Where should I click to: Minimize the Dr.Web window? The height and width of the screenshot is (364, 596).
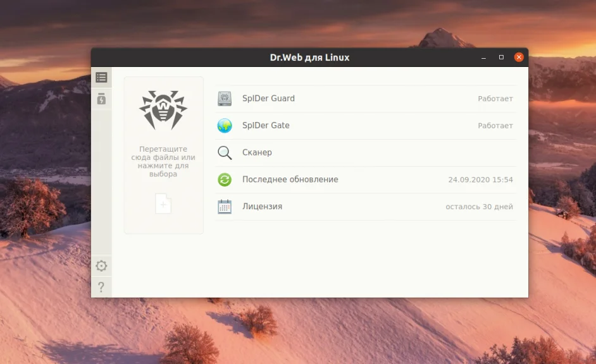(x=483, y=58)
